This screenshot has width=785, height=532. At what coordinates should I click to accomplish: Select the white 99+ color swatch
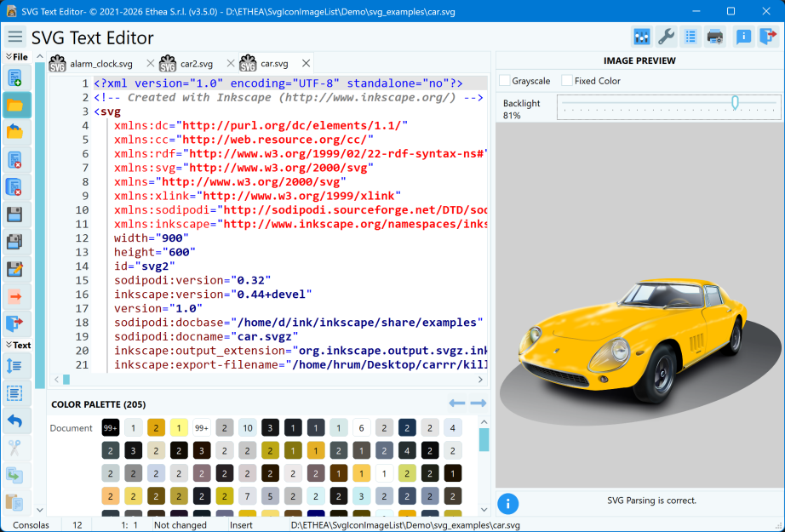click(x=202, y=428)
